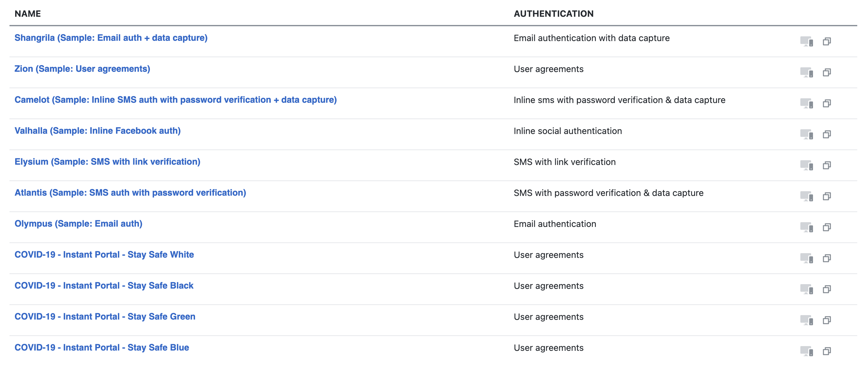868x366 pixels.
Task: Preview Atlantis portal on devices
Action: point(806,197)
